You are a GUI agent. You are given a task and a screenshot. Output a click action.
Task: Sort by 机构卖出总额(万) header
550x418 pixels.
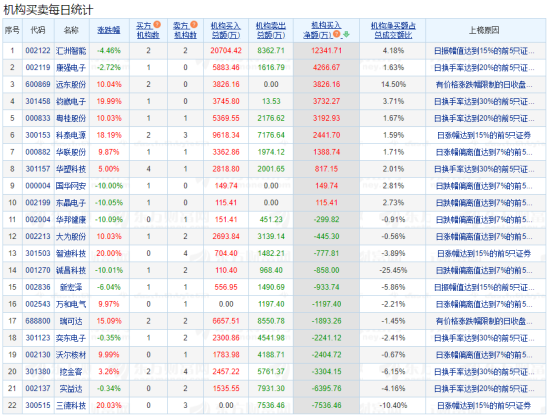click(271, 30)
